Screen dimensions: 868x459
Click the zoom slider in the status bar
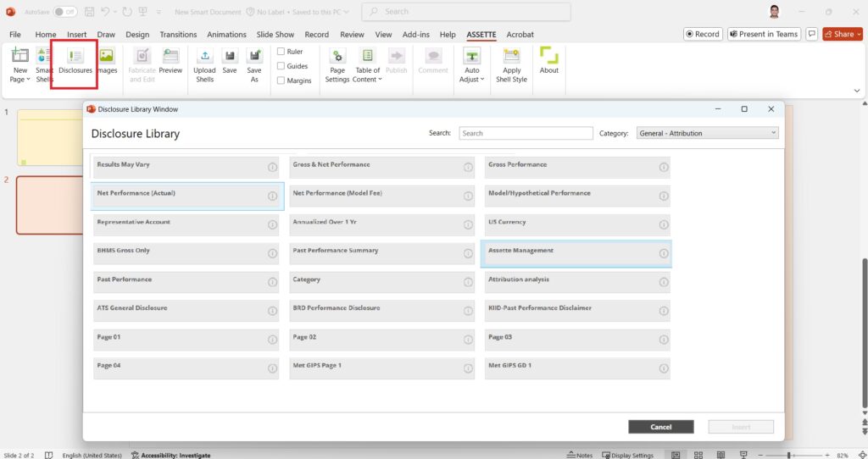[788, 455]
